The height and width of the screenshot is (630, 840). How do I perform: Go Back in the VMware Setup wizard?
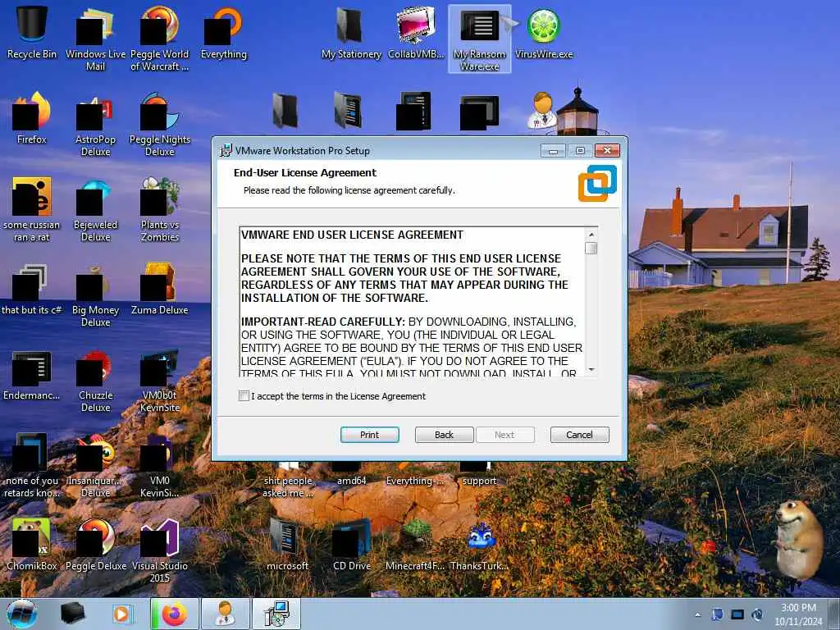tap(444, 435)
